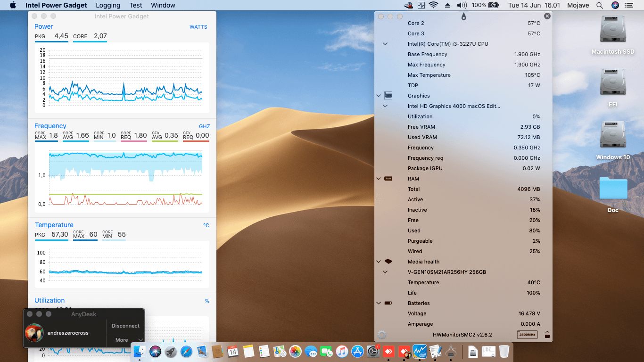644x362 pixels.
Task: Click Disconnect in AnyDesk window
Action: [125, 326]
